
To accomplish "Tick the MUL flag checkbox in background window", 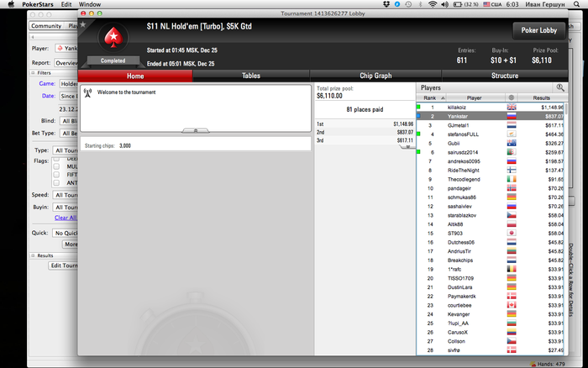I will tap(56, 166).
